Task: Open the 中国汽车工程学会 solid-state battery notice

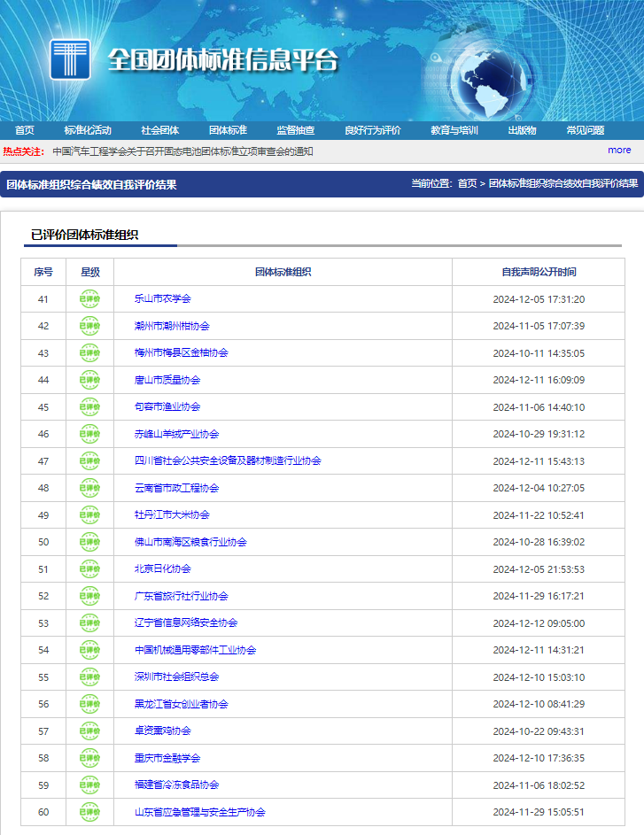Action: click(182, 151)
